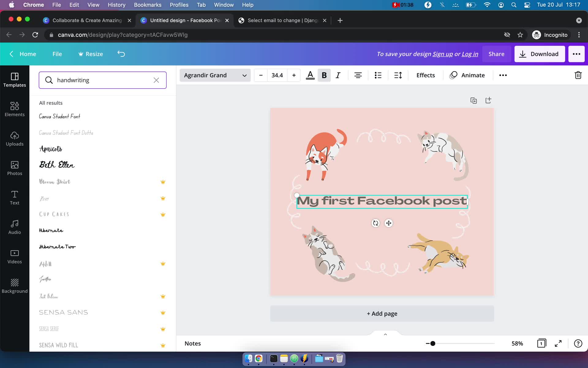588x368 pixels.
Task: Open the Elements sidebar panel
Action: click(x=15, y=109)
